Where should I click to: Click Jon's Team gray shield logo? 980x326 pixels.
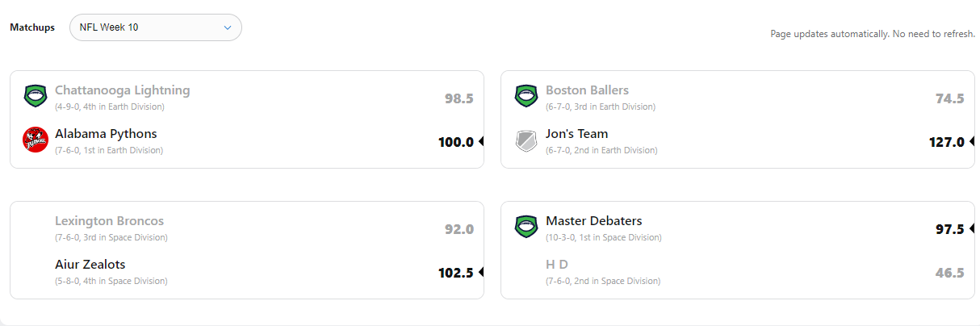pos(526,140)
